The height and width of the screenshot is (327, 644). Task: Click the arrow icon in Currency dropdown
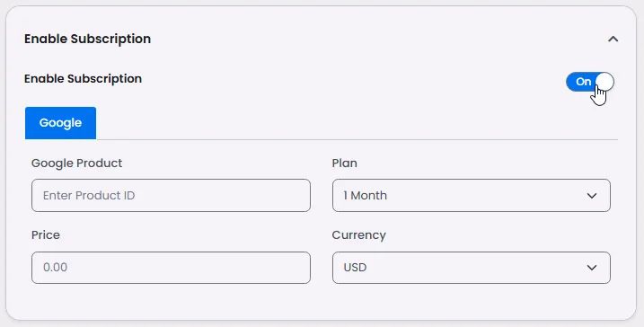(x=592, y=268)
